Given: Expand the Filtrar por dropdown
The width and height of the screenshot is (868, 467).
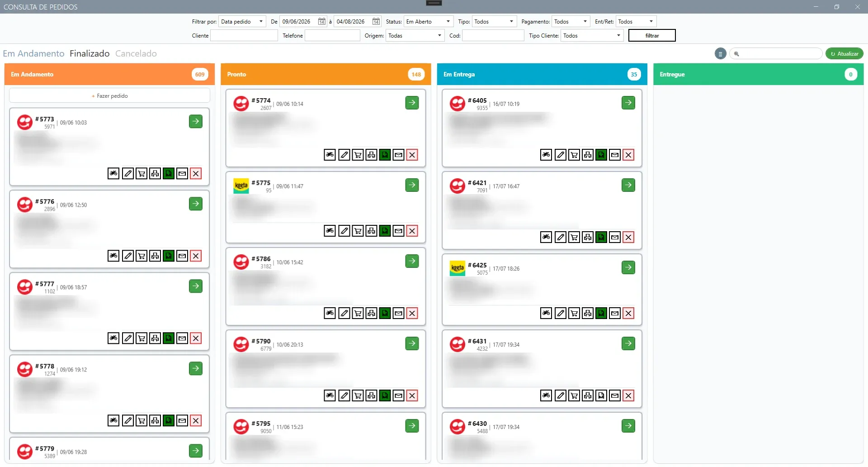Looking at the screenshot, I should [242, 22].
